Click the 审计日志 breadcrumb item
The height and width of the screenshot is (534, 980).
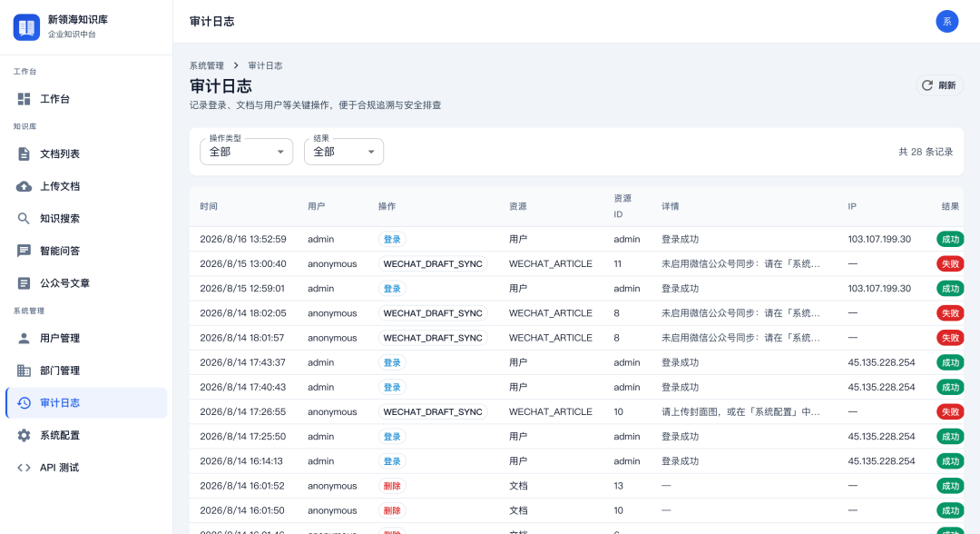(x=265, y=65)
